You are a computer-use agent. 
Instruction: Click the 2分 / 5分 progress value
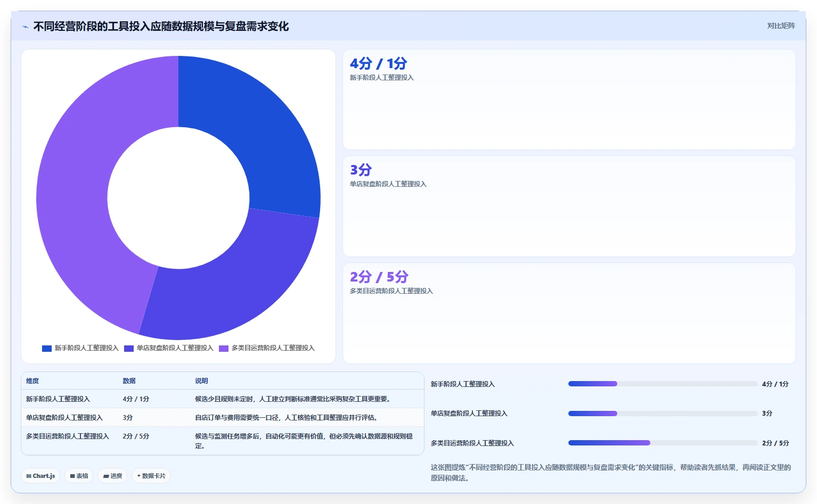coord(775,443)
